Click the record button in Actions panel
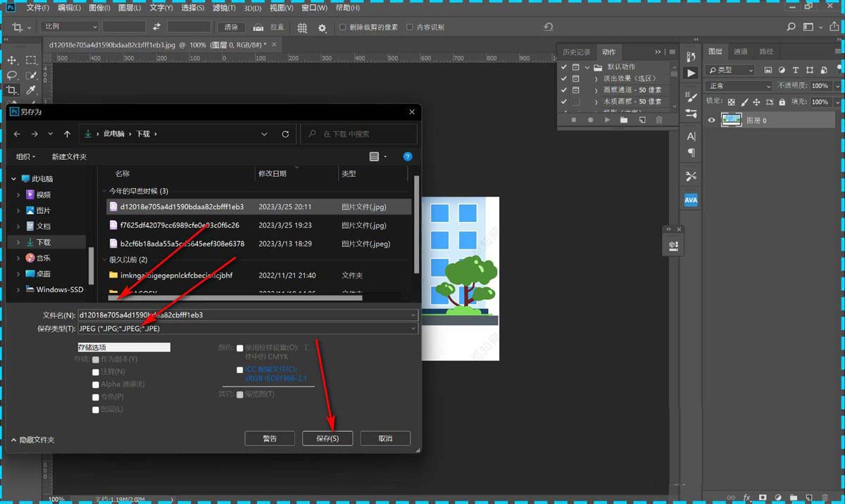The image size is (845, 504). 591,120
